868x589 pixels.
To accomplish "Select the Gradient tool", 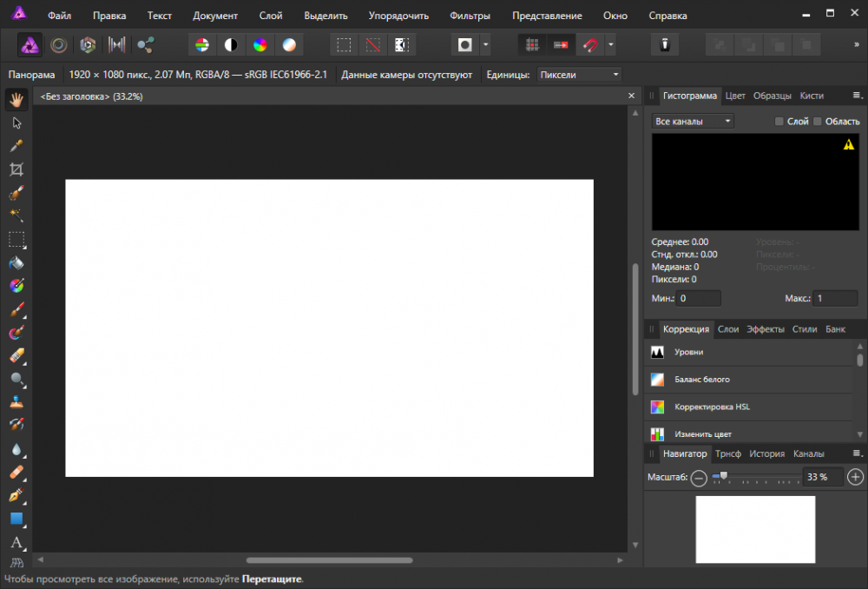I will pyautogui.click(x=16, y=286).
